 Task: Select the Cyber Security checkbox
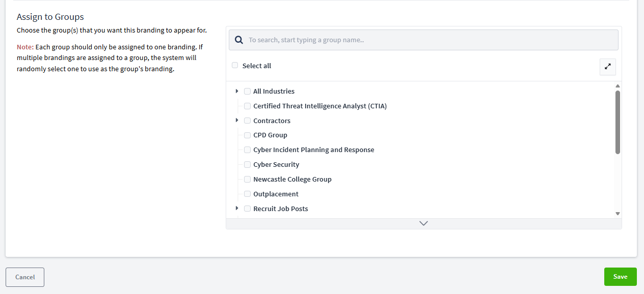(x=248, y=165)
